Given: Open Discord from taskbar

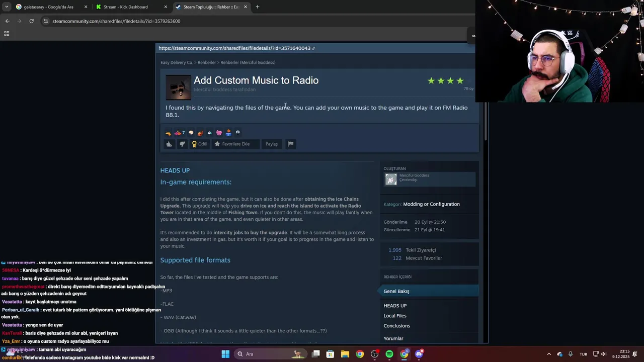Looking at the screenshot, I should click(x=419, y=354).
